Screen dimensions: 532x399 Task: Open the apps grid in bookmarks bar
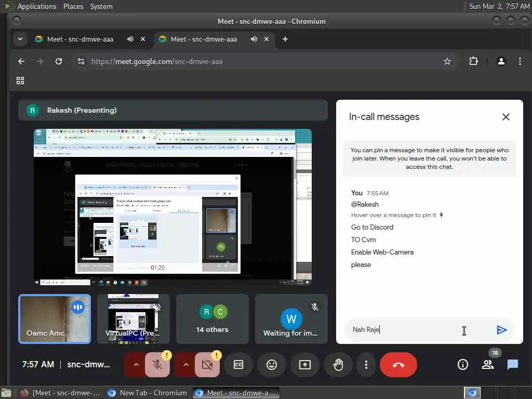20,81
